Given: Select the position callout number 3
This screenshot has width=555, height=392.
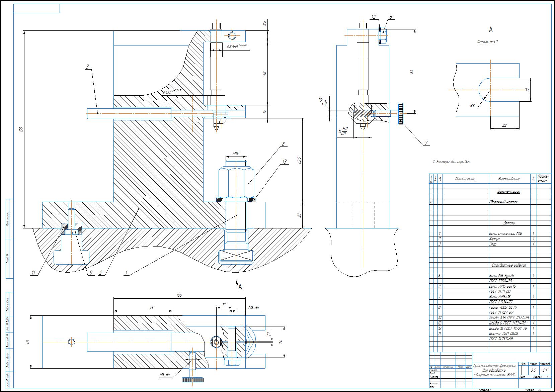Looking at the screenshot, I should [87, 67].
